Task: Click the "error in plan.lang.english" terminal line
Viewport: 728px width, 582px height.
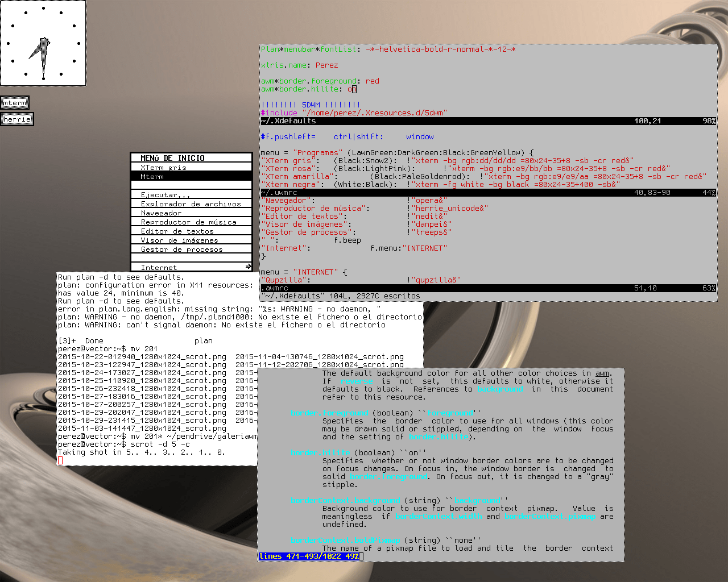Action: coord(220,309)
